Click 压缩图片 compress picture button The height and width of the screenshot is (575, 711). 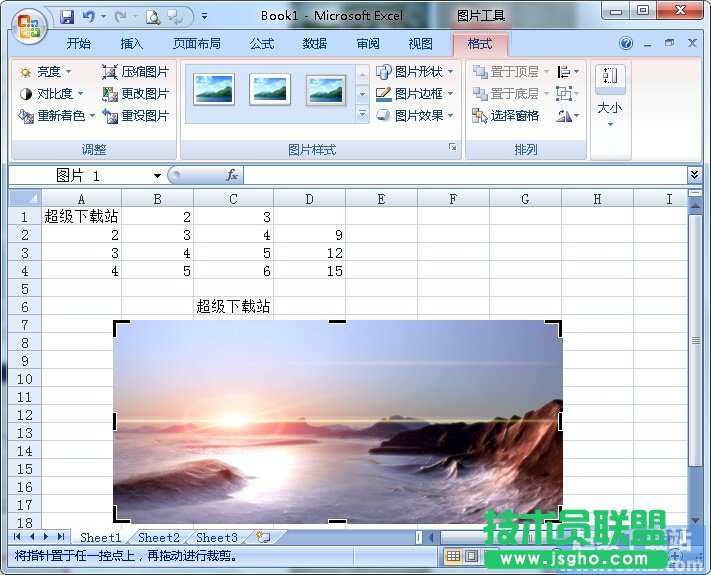[x=135, y=72]
